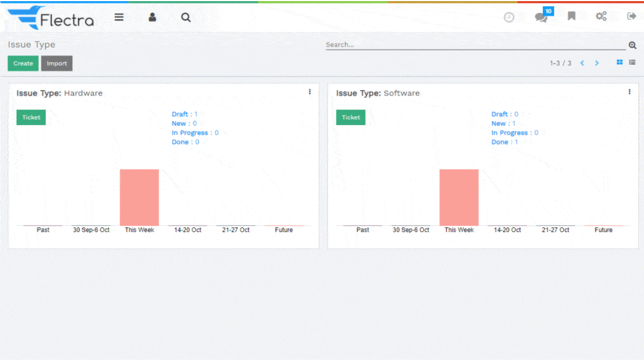Click the Search input field

[475, 45]
